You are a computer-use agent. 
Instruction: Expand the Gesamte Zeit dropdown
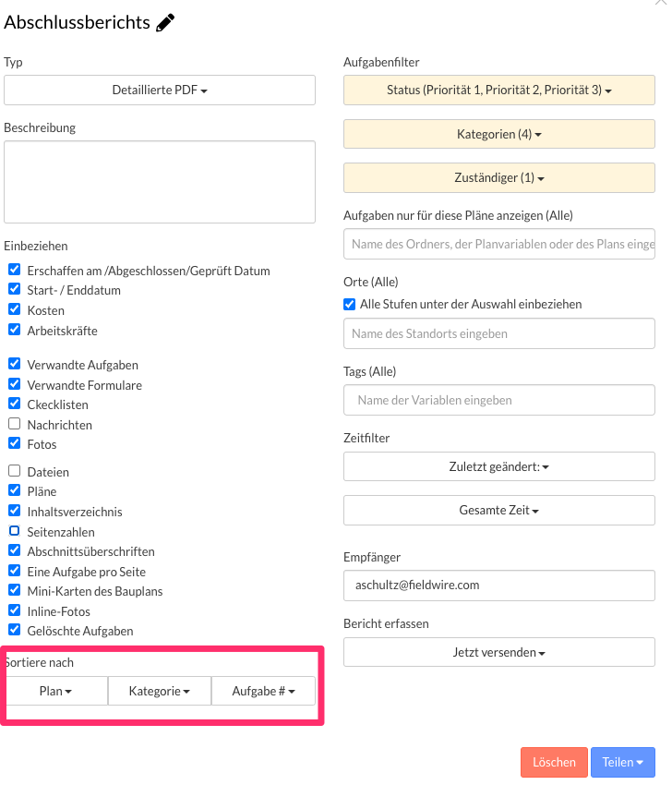(x=499, y=510)
